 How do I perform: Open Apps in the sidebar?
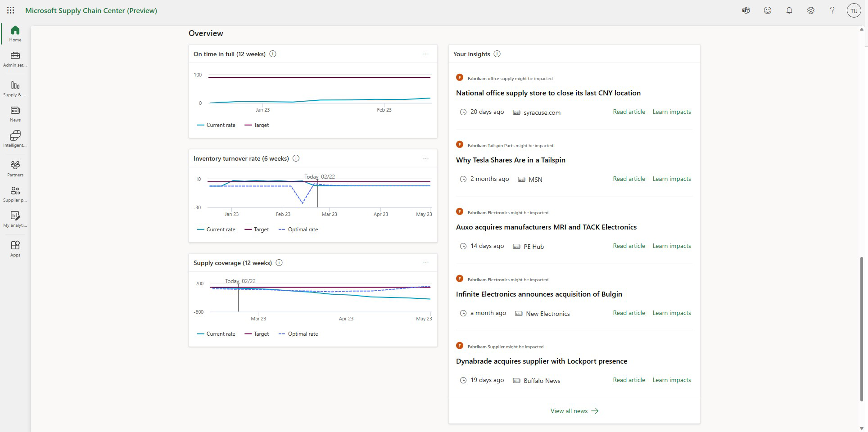click(x=15, y=249)
